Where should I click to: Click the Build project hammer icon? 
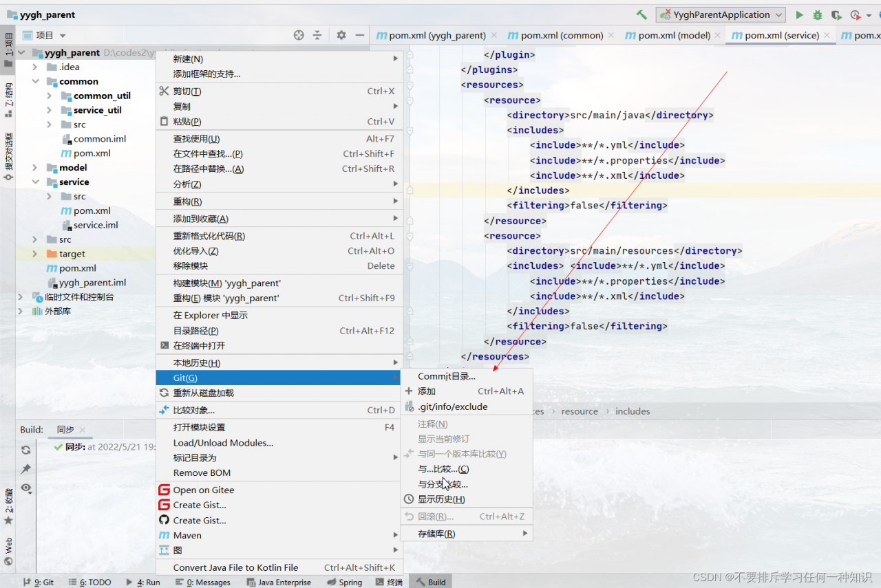click(x=641, y=14)
